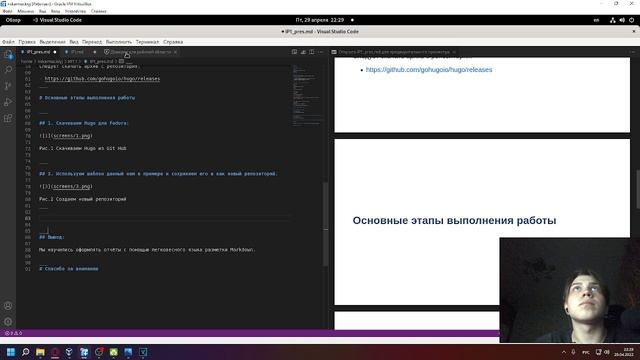Open the Extensions view in the activity bar
Screen dimensions: 640x360
pos(8,118)
